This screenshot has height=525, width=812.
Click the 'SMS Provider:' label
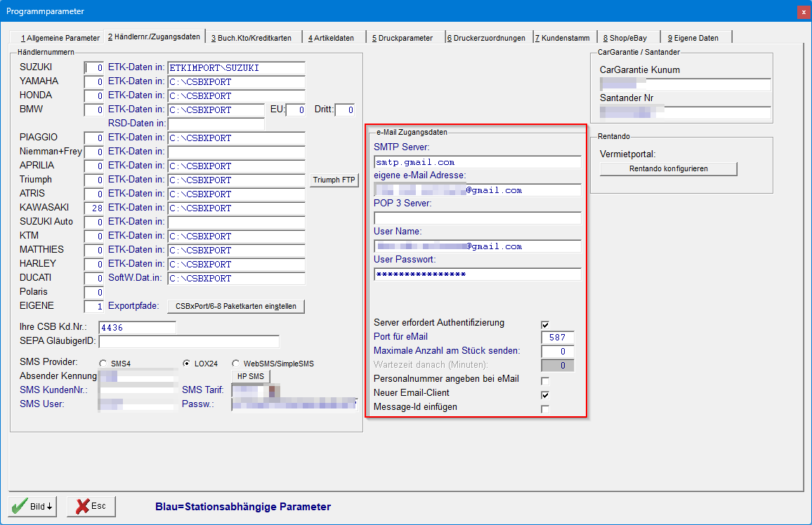click(48, 361)
